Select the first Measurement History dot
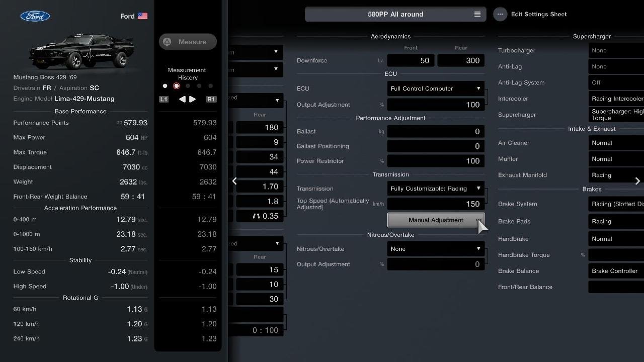 pos(165,86)
